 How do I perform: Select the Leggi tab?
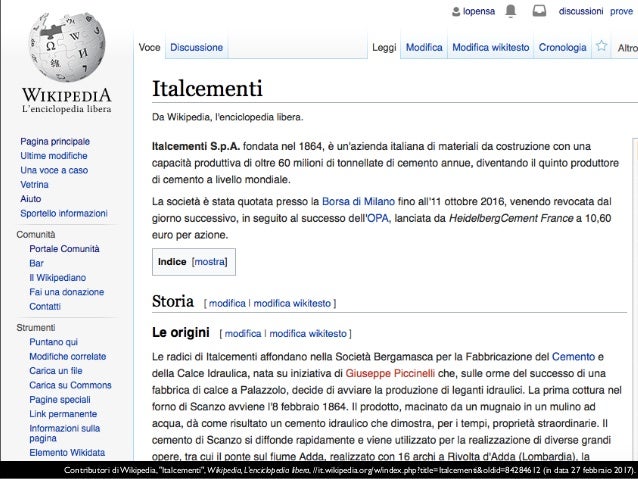click(x=384, y=48)
